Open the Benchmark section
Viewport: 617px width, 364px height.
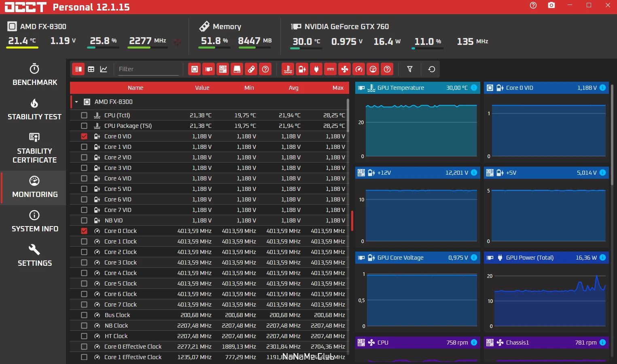tap(34, 75)
